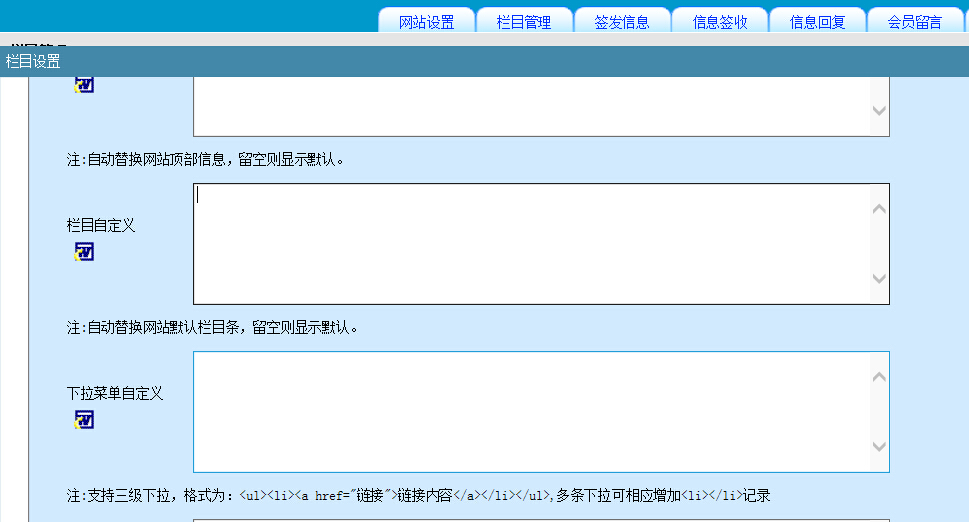Click inside the 下拉菜单自定义 text area

click(530, 411)
